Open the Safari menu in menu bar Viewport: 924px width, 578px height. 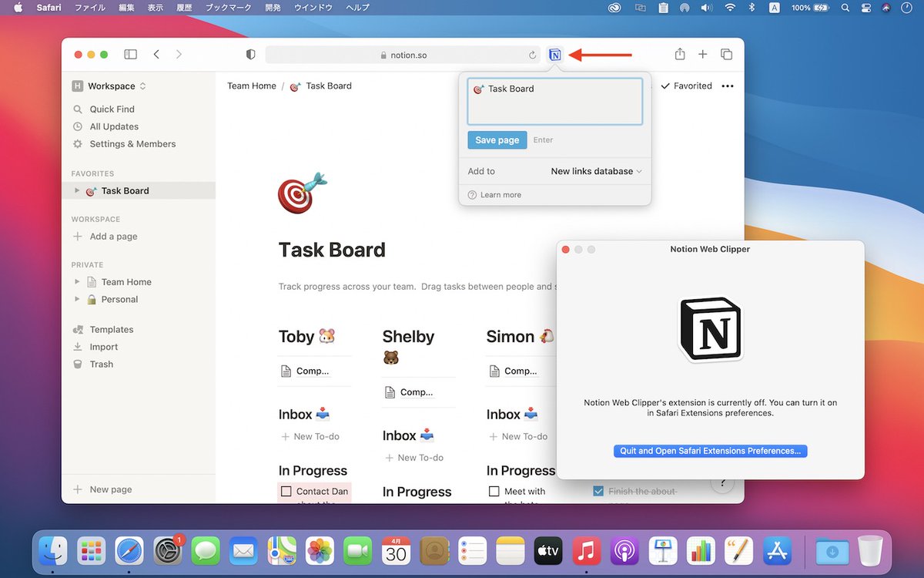pos(49,8)
